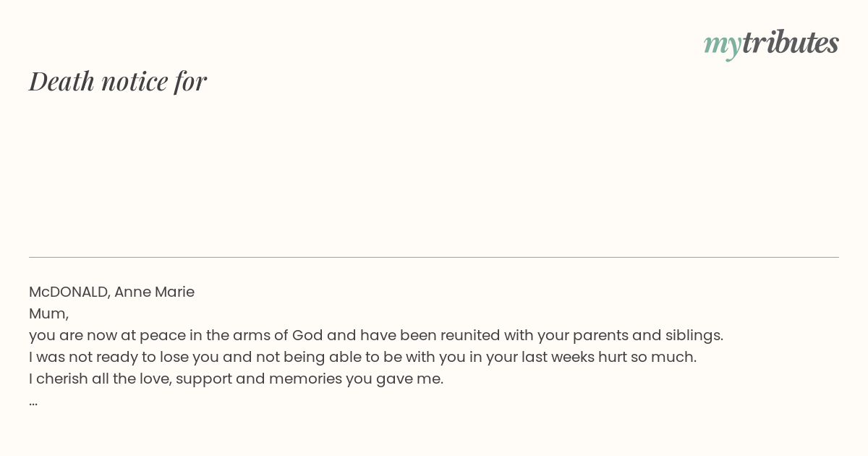This screenshot has height=456, width=868.
Task: Click the word "Mum,"
Action: click(x=48, y=314)
